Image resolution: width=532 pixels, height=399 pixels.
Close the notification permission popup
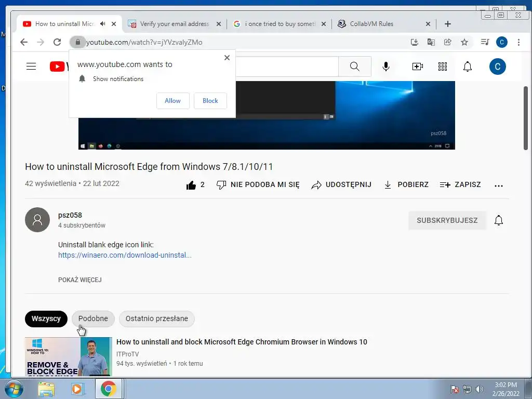(x=227, y=58)
